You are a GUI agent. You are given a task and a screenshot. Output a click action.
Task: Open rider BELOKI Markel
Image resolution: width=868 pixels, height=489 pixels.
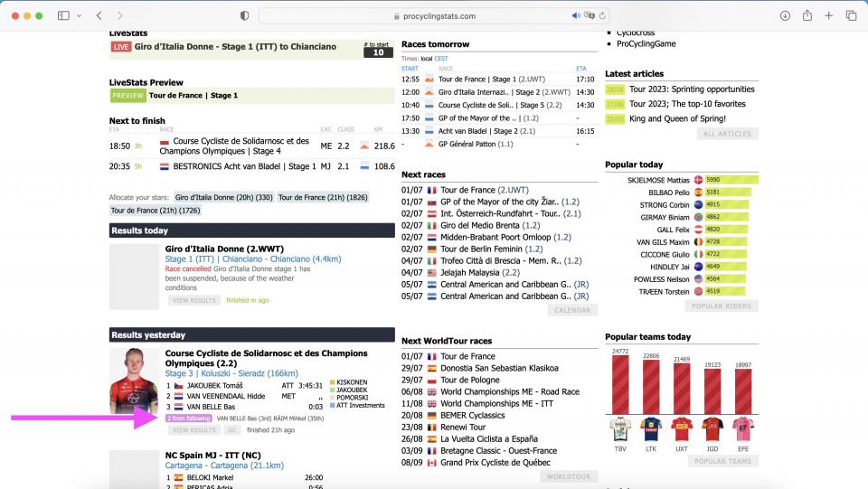(x=211, y=477)
